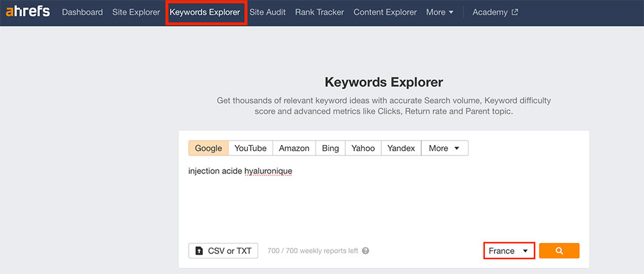Expand the More search engines dropdown

(445, 148)
